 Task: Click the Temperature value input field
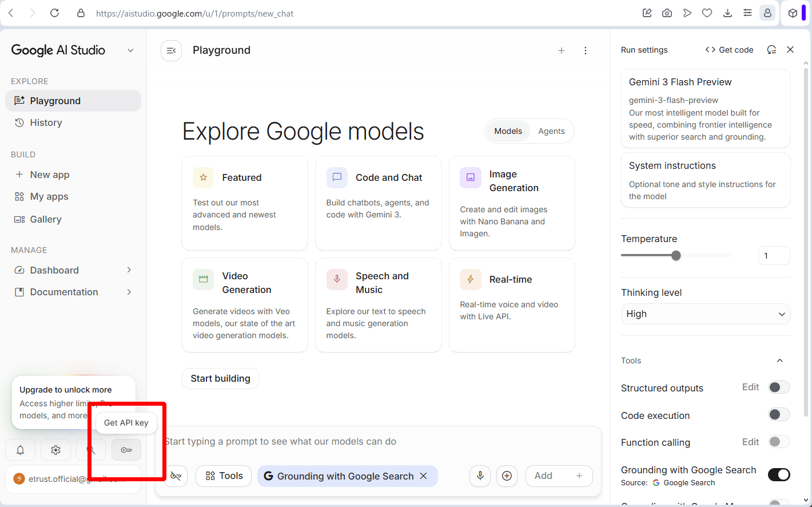point(774,256)
